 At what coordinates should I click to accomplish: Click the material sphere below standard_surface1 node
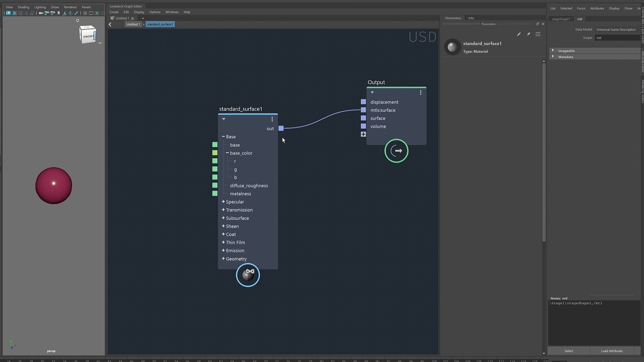click(248, 275)
